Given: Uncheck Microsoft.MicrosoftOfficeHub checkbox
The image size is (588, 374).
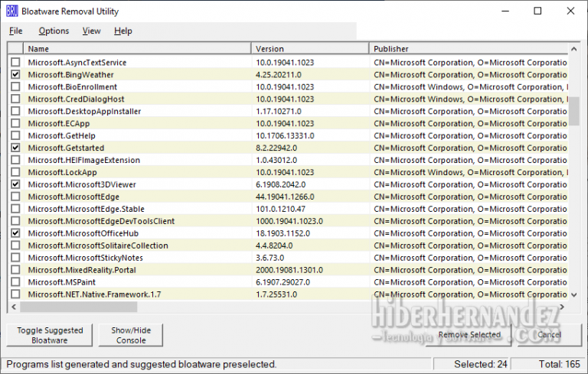Looking at the screenshot, I should click(15, 234).
